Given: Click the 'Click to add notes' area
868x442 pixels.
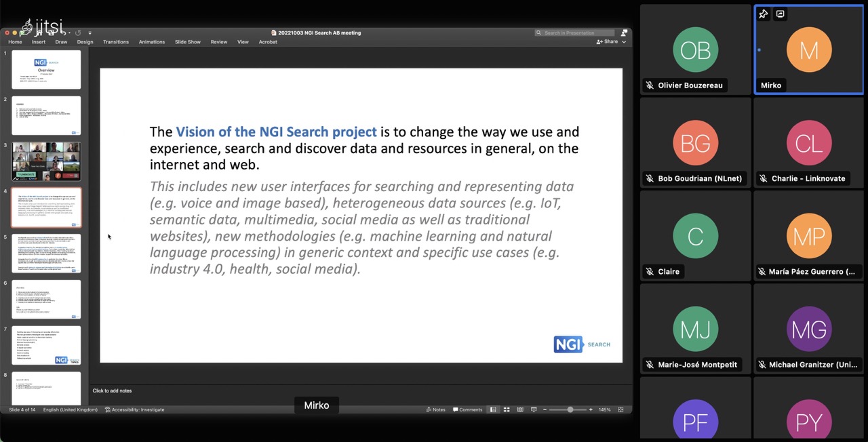Looking at the screenshot, I should (113, 390).
